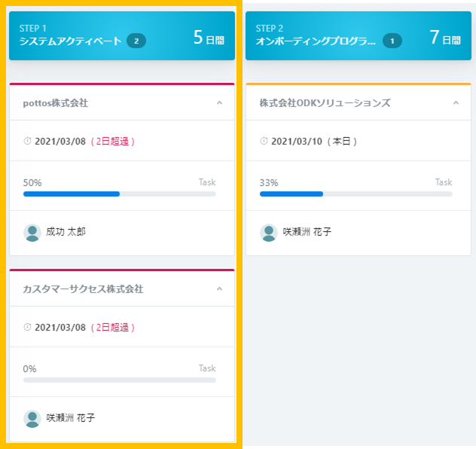Viewport: 476px width, 449px height.
Task: Click the 2日超過 overdue label on pottos card
Action: click(113, 142)
